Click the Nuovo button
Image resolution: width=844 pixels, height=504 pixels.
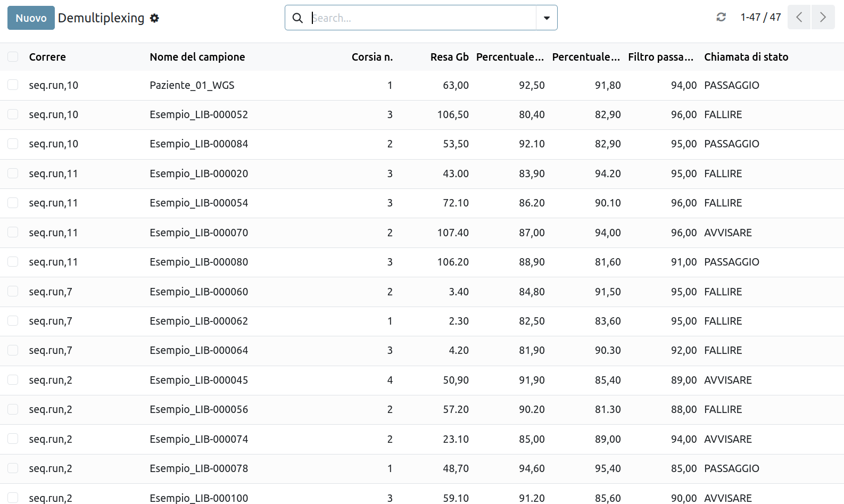(31, 18)
